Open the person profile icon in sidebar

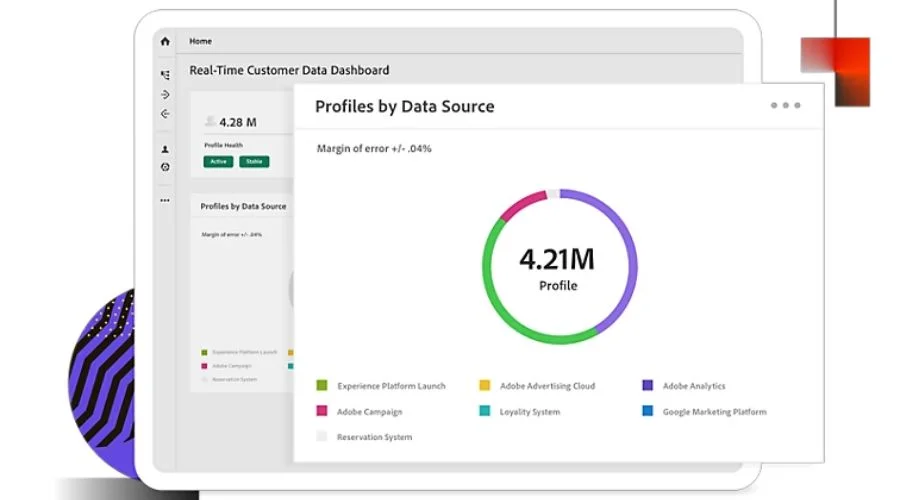165,149
